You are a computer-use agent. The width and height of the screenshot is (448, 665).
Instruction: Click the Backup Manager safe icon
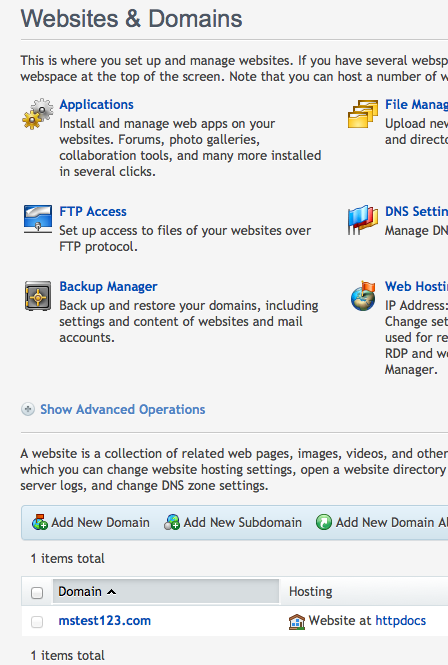[x=38, y=296]
